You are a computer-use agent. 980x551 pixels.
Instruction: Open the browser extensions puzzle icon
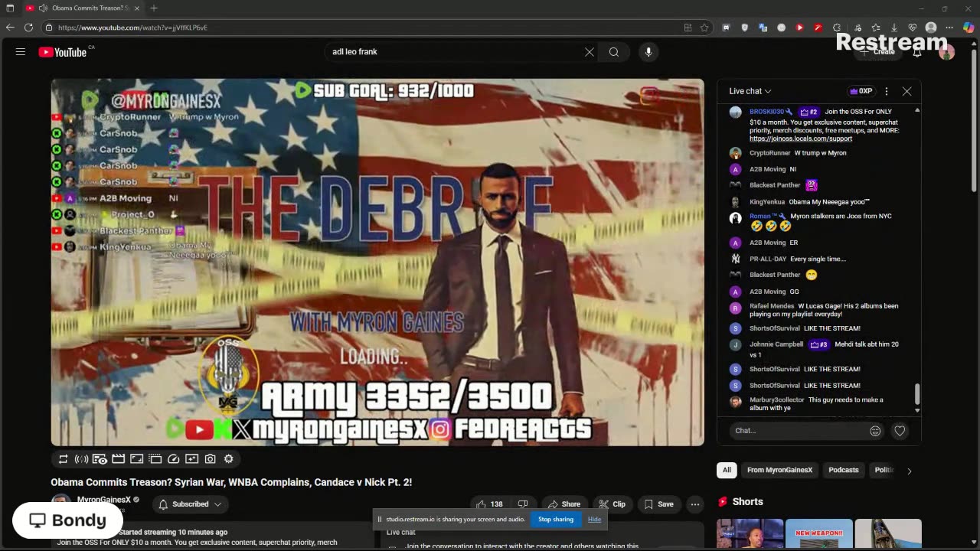(837, 28)
